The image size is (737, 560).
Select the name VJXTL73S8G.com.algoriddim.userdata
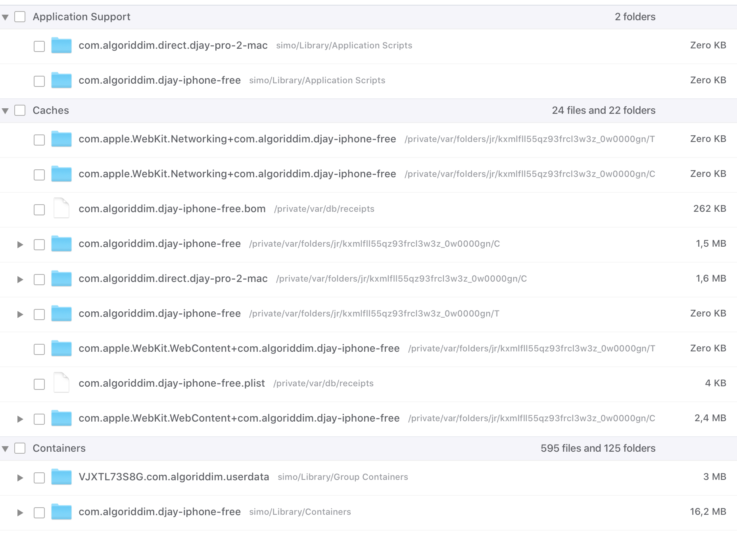pos(174,477)
